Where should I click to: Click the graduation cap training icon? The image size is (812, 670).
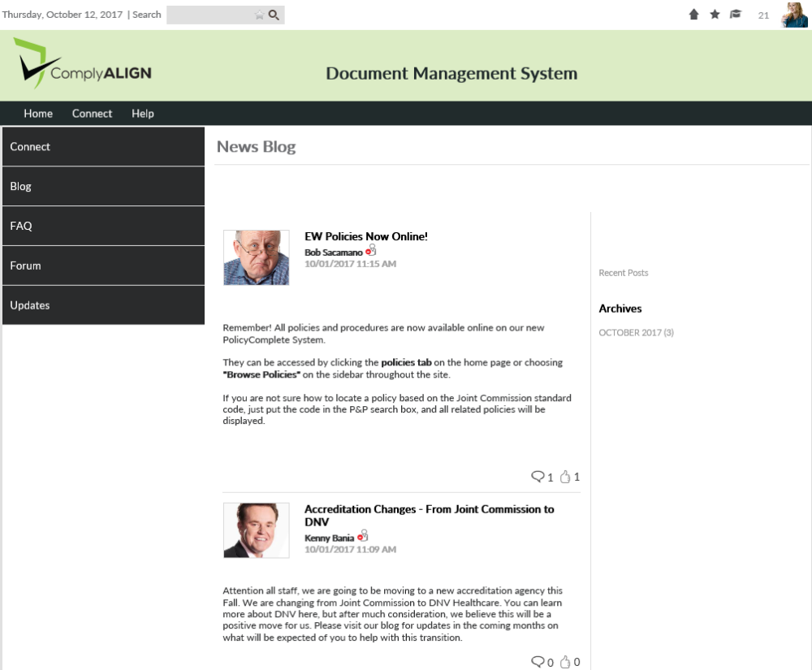(x=736, y=14)
